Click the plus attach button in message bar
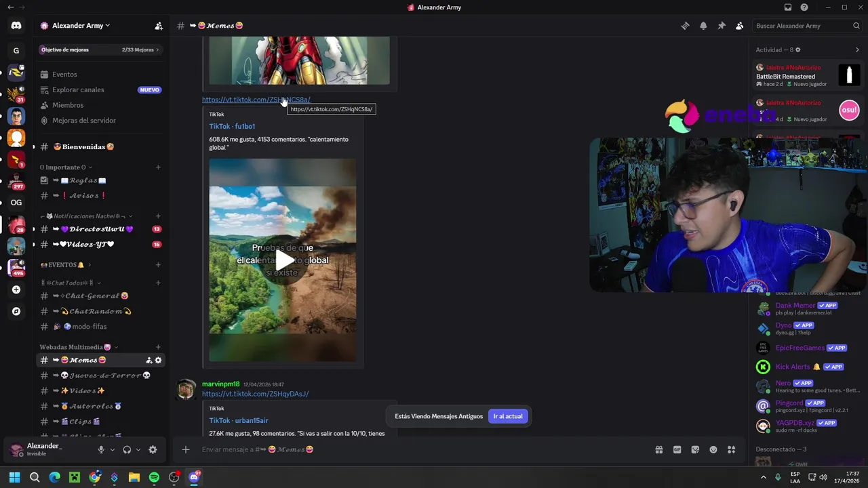Viewport: 868px width, 488px height. [x=185, y=449]
